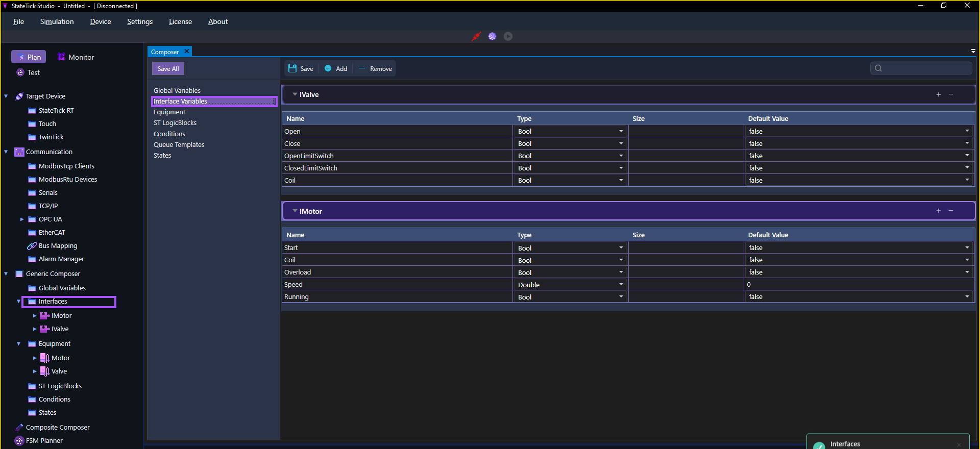Select ST LogicBlocks in Composer list
The image size is (980, 449).
point(175,123)
